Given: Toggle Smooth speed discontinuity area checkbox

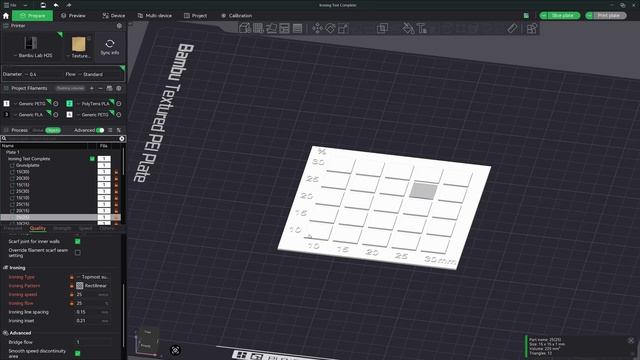Looking at the screenshot, I should click(78, 353).
